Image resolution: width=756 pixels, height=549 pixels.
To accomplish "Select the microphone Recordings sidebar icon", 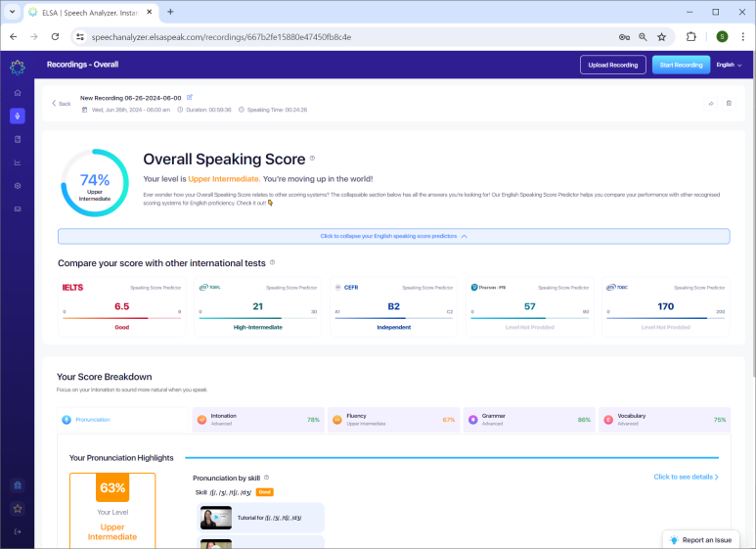I will 18,115.
